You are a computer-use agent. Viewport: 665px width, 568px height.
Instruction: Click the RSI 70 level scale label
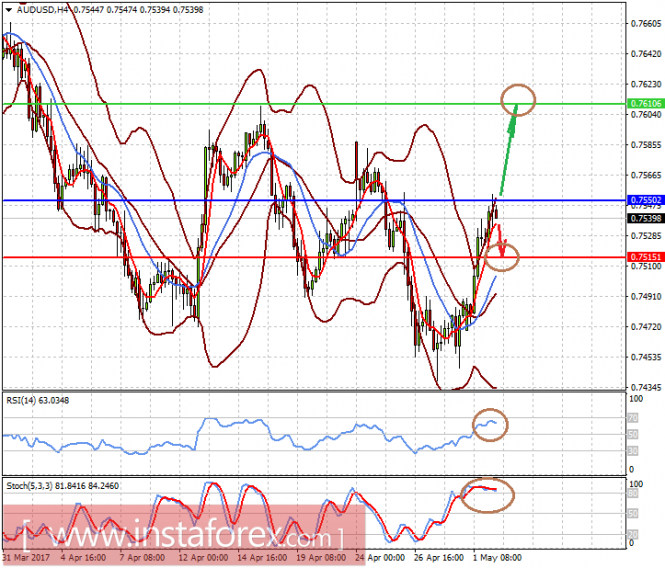coord(633,418)
